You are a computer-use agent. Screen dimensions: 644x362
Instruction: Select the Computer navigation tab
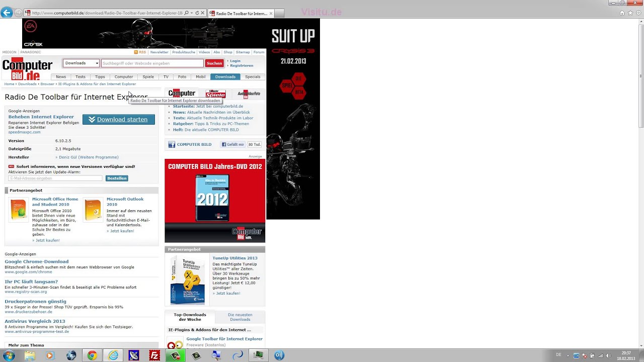124,77
